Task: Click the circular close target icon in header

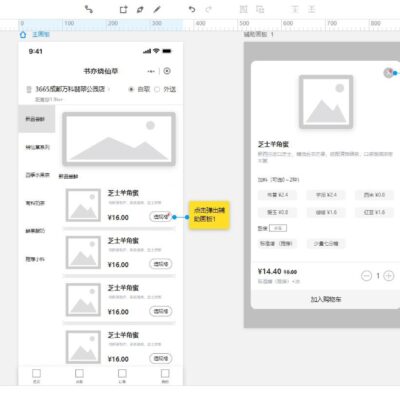Action: (167, 71)
